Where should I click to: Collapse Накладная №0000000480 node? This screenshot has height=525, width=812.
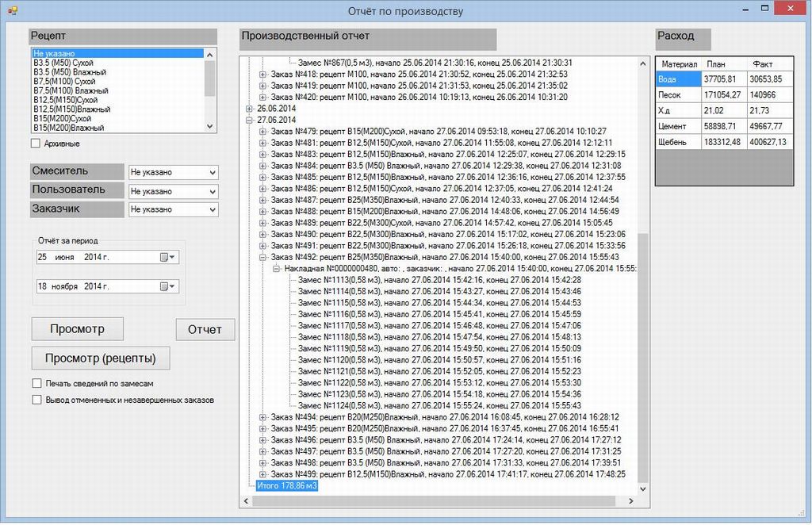(276, 269)
